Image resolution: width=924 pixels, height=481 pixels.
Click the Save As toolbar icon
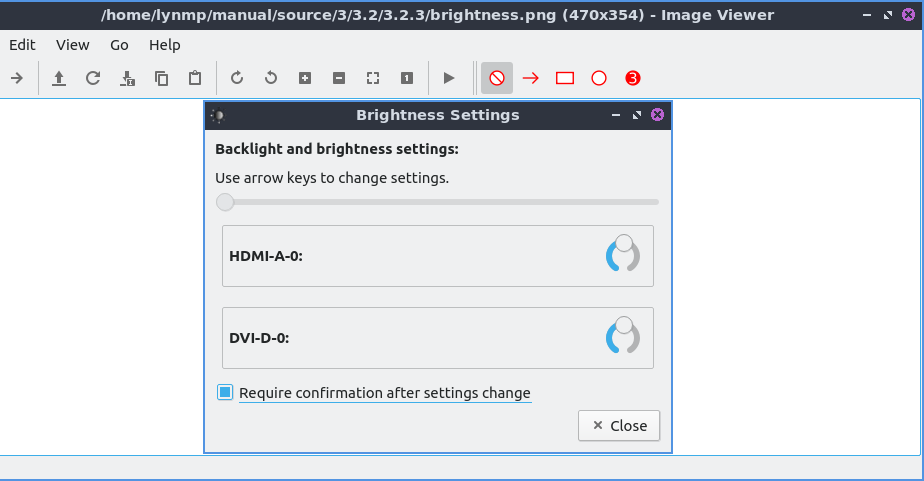pos(127,78)
